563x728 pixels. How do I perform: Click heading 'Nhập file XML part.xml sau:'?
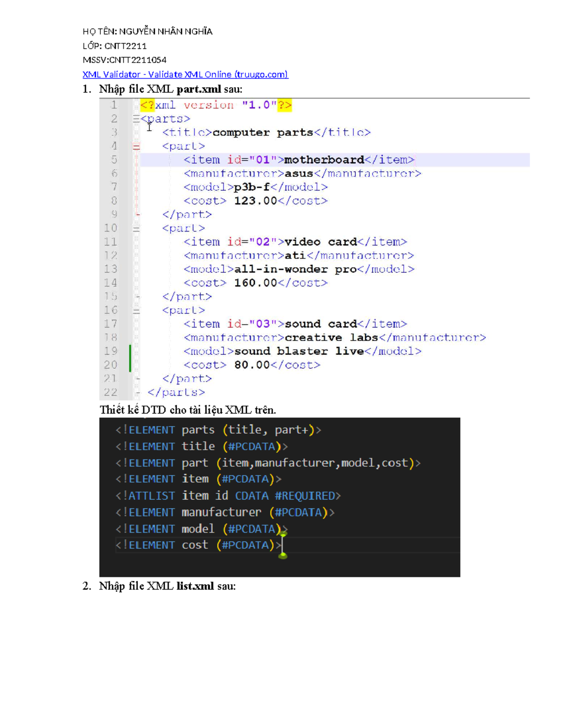point(171,89)
